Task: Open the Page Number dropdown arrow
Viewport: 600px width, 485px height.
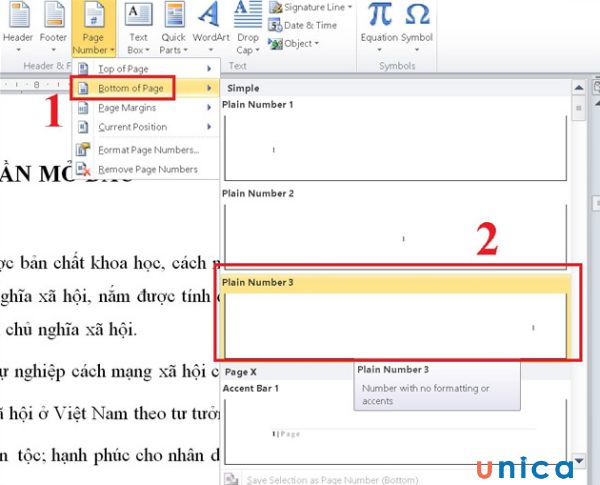Action: pyautogui.click(x=112, y=50)
